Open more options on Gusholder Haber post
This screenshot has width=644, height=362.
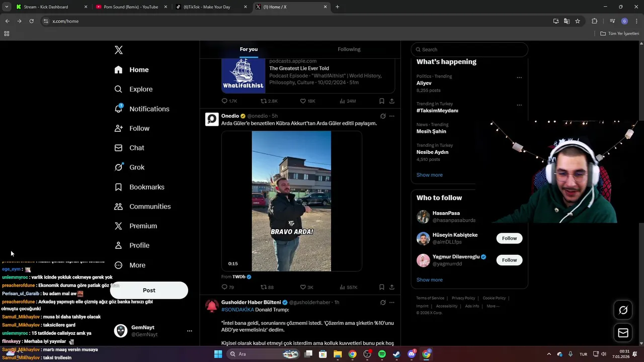point(392,303)
